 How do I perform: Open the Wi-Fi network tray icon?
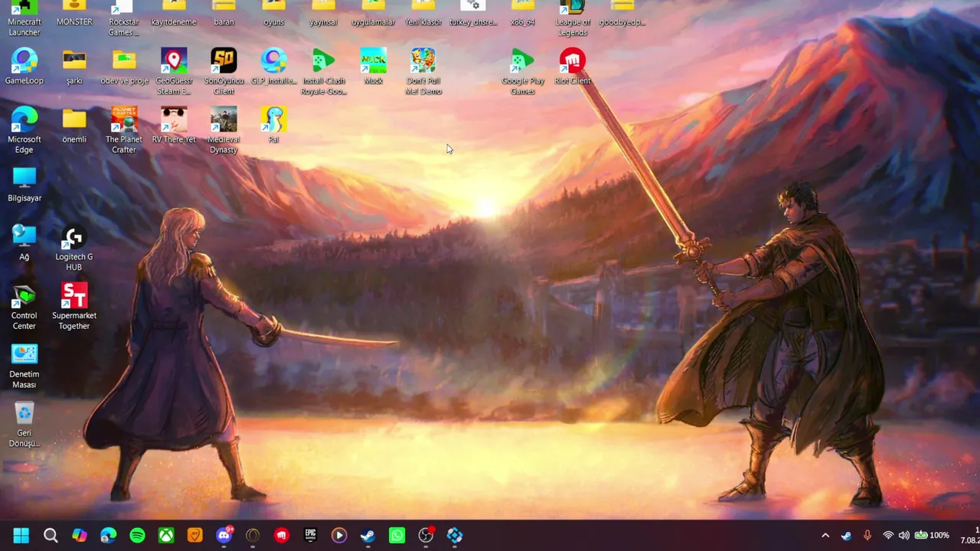click(x=888, y=536)
